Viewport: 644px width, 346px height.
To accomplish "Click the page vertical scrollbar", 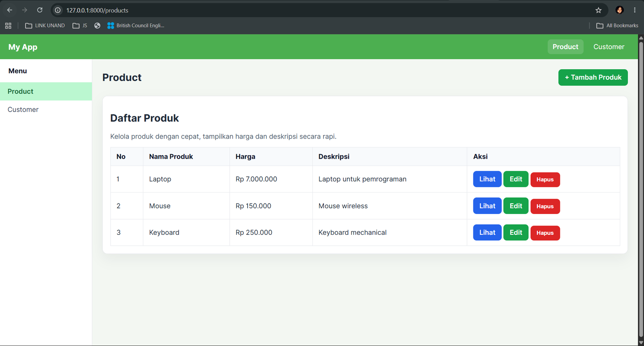I will coord(641,190).
